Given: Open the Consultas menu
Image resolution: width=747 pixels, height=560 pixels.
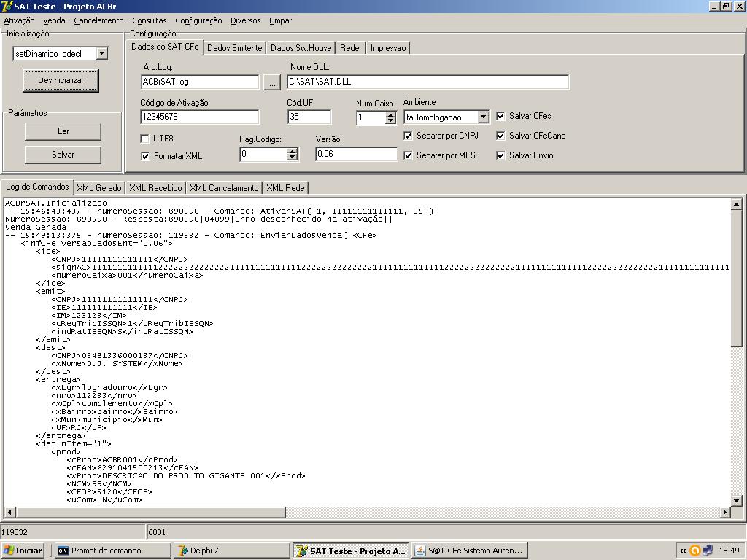Looking at the screenshot, I should (x=149, y=20).
